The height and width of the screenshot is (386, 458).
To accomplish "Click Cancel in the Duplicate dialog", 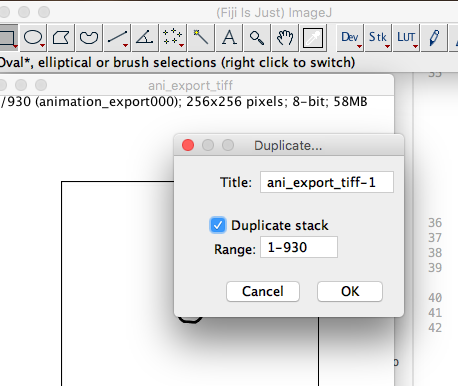I will point(263,291).
